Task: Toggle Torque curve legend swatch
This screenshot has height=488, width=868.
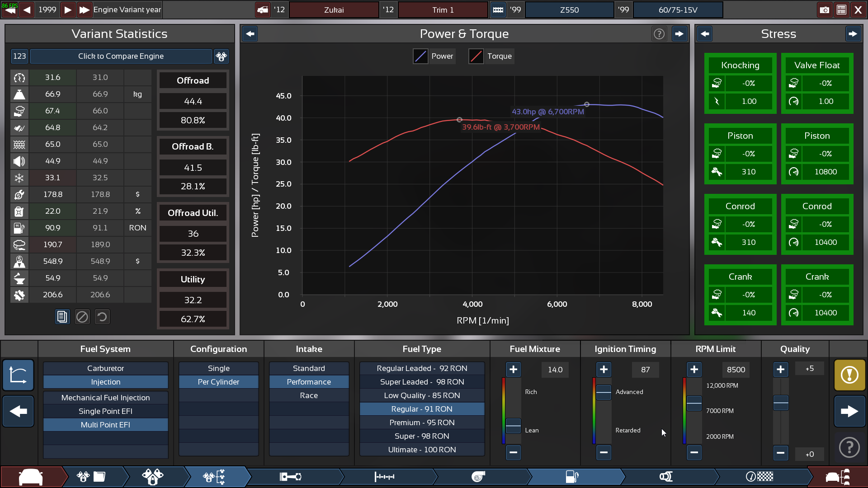Action: pos(476,56)
